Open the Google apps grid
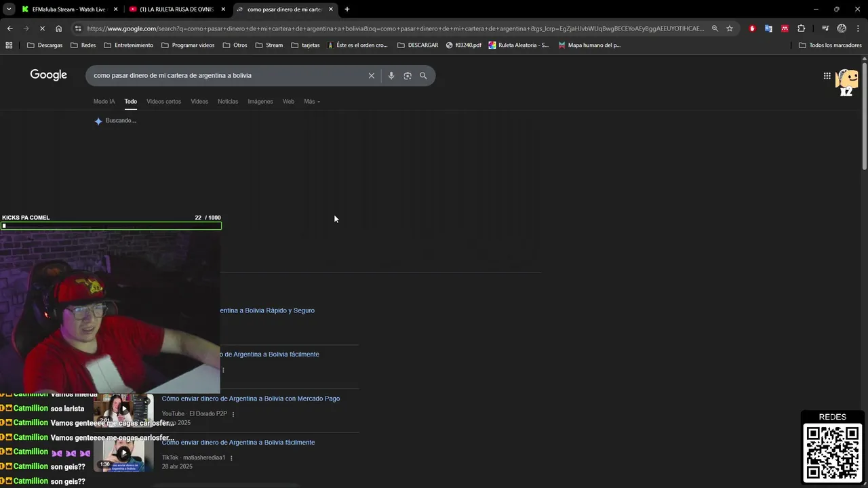This screenshot has width=868, height=488. (827, 76)
